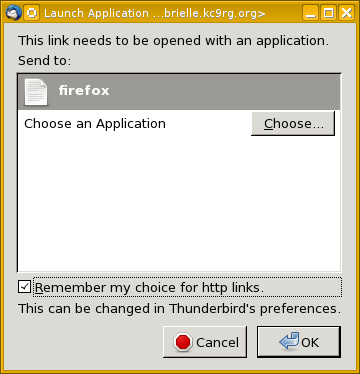Open the window menu icon beside Thunderbird logo
Image resolution: width=360 pixels, height=374 pixels.
coord(32,13)
